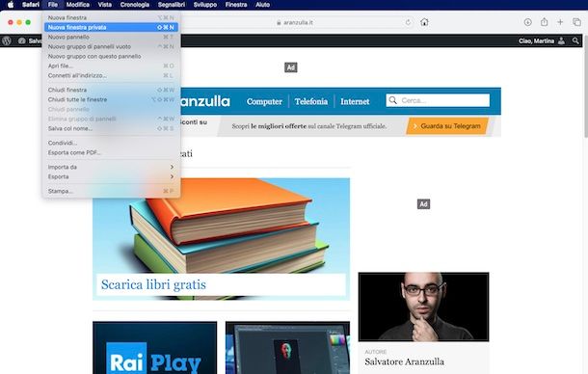Open the Cronologia menu

135,5
